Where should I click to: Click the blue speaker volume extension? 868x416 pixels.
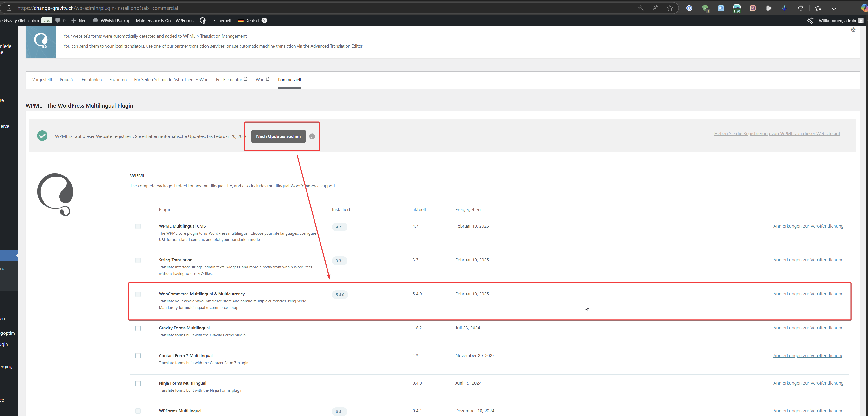pyautogui.click(x=721, y=8)
